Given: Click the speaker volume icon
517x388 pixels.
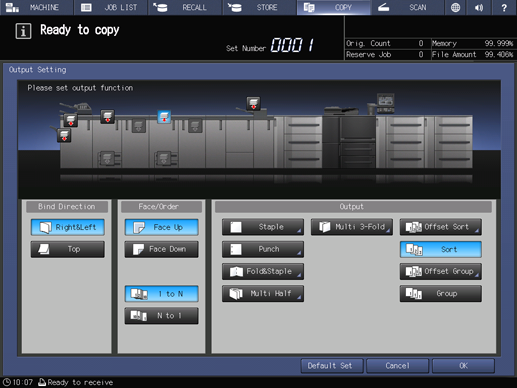Looking at the screenshot, I should pos(479,7).
